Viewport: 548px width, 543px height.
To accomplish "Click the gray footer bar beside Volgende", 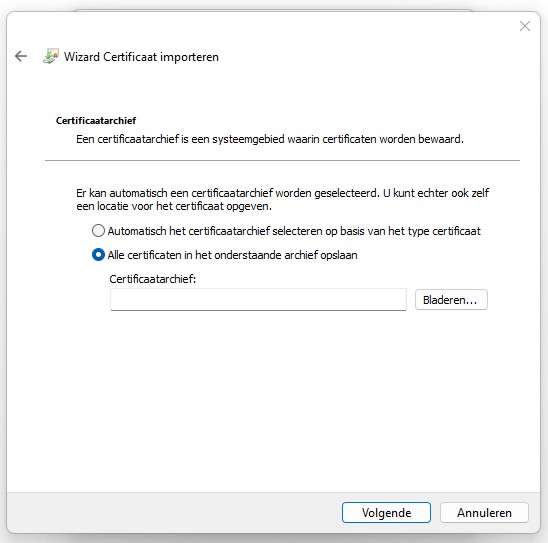I will (x=175, y=513).
